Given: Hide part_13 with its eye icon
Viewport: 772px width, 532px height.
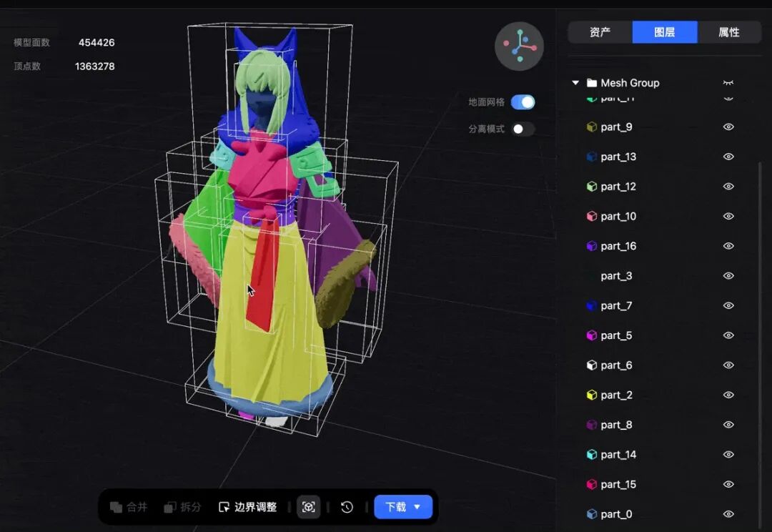Looking at the screenshot, I should click(x=728, y=157).
